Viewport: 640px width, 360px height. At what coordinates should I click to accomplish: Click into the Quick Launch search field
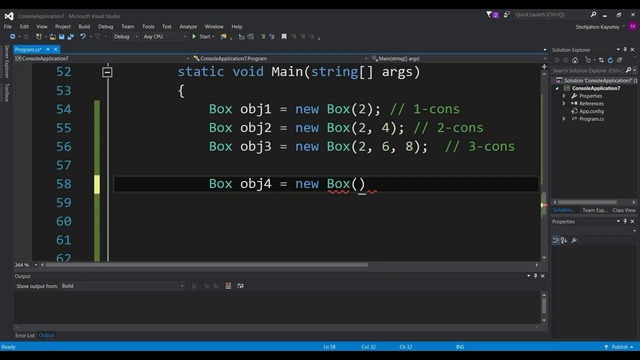551,15
